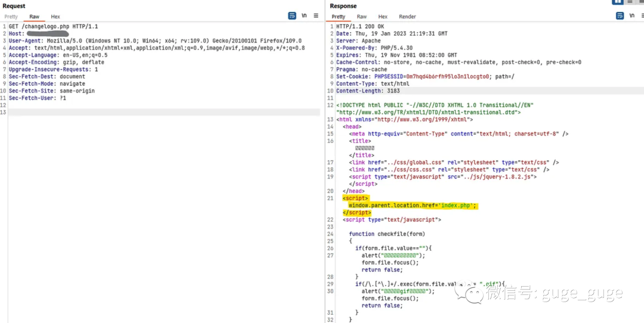Click the Content-Length: 3183 response header

(368, 91)
